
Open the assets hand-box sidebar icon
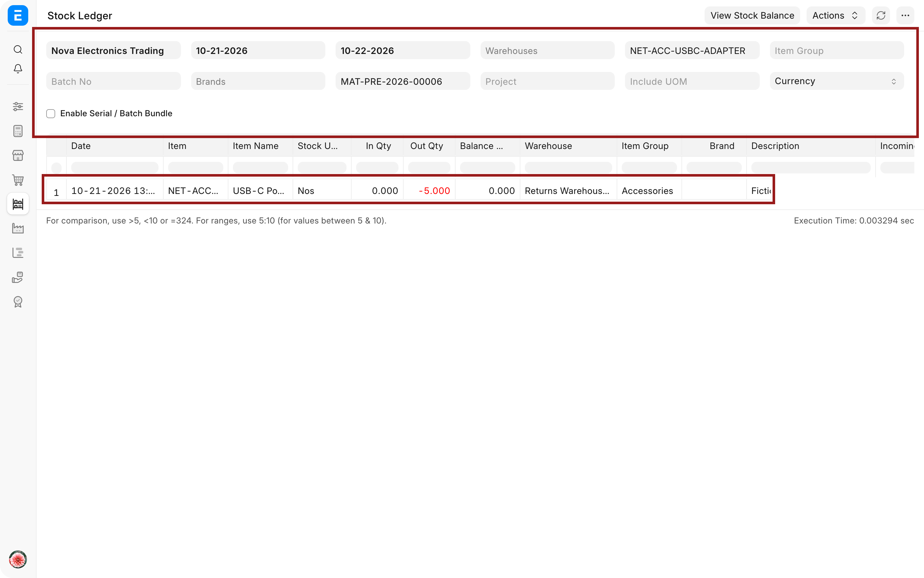pos(18,277)
